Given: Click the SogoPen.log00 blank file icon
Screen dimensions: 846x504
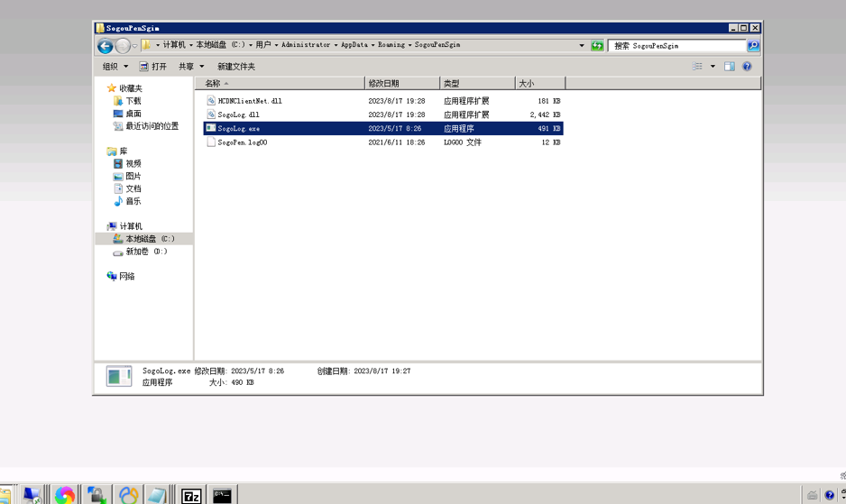Looking at the screenshot, I should click(211, 142).
